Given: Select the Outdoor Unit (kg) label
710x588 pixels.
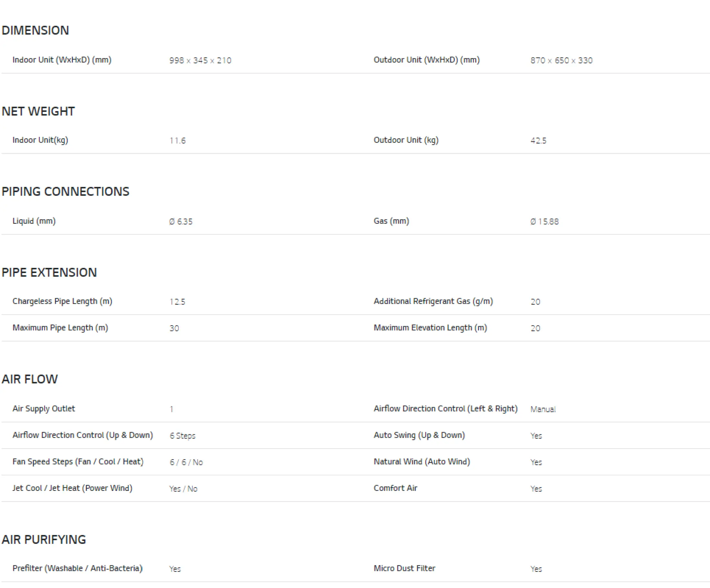Looking at the screenshot, I should point(406,140).
